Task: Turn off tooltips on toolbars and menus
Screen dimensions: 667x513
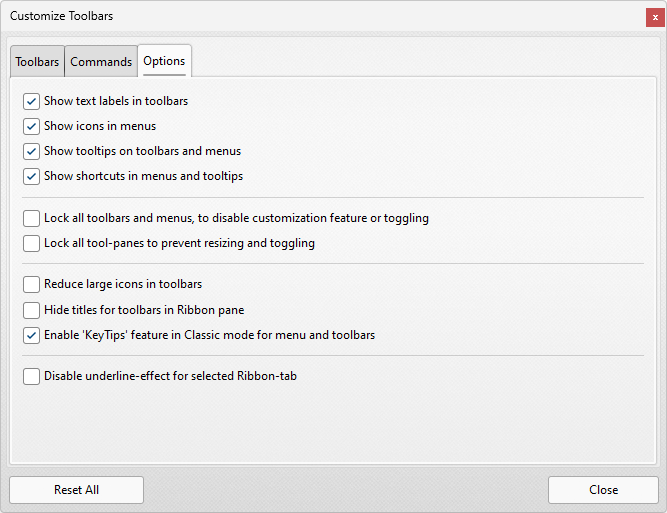Action: coord(32,151)
